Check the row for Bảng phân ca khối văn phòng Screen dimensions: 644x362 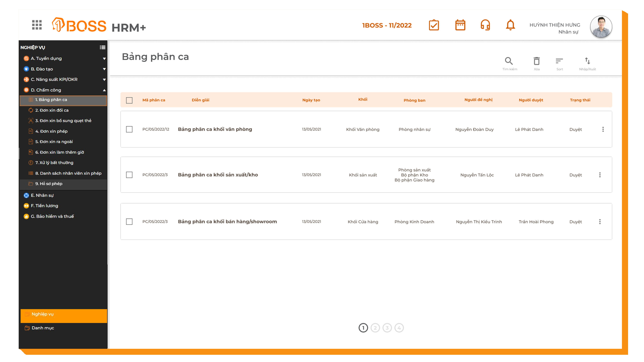129,129
